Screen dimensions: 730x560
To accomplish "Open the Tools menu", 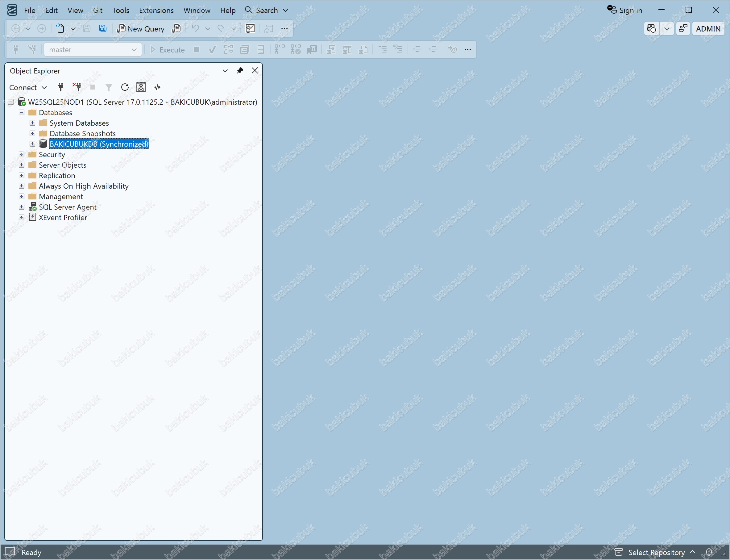I will tap(121, 10).
